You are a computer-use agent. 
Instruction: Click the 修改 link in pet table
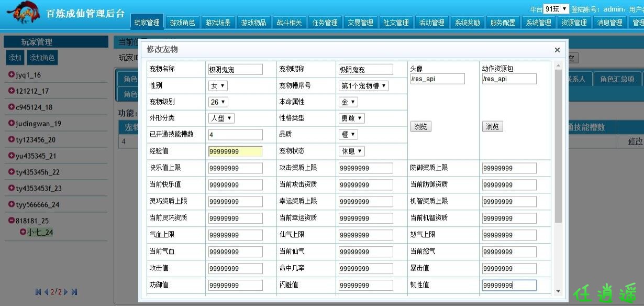pyautogui.click(x=635, y=141)
